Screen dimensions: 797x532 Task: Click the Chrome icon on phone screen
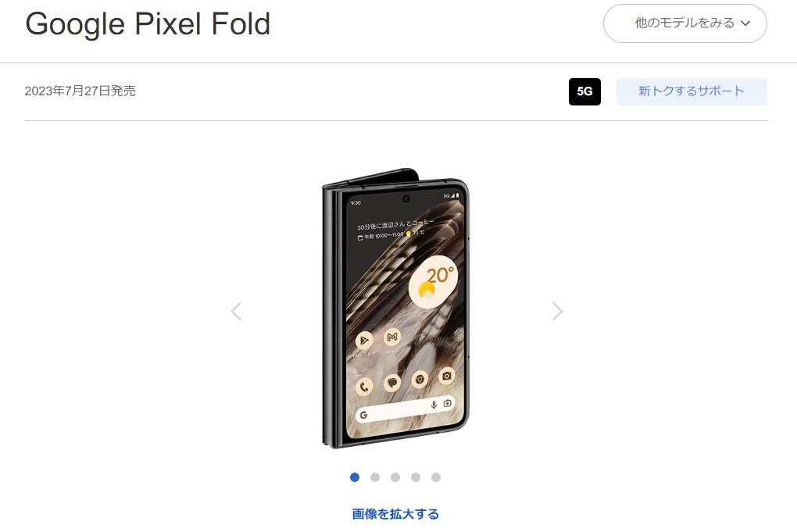pyautogui.click(x=420, y=379)
